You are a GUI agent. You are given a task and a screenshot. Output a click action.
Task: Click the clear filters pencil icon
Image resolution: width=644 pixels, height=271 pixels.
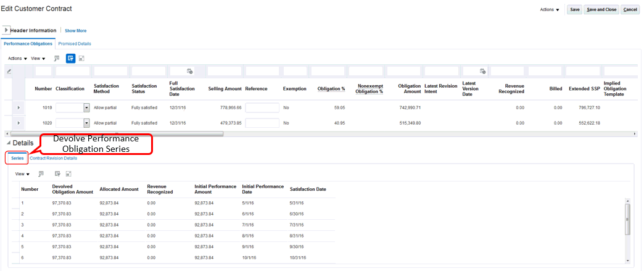9,71
